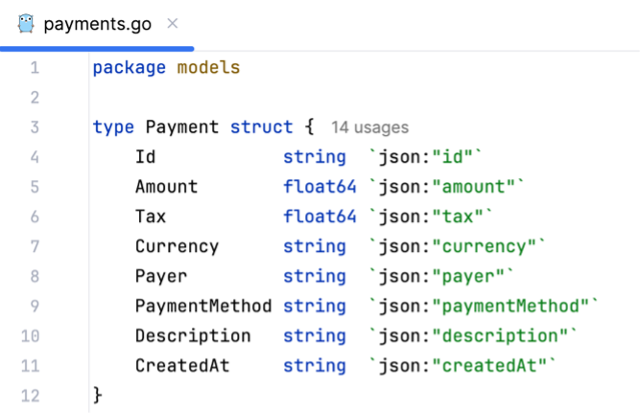
Task: Click the "payer" json tag string
Action: tap(469, 277)
